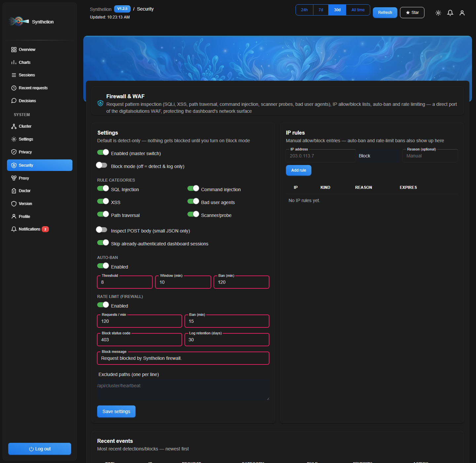Click the Log out button
The image size is (476, 463).
tap(40, 449)
